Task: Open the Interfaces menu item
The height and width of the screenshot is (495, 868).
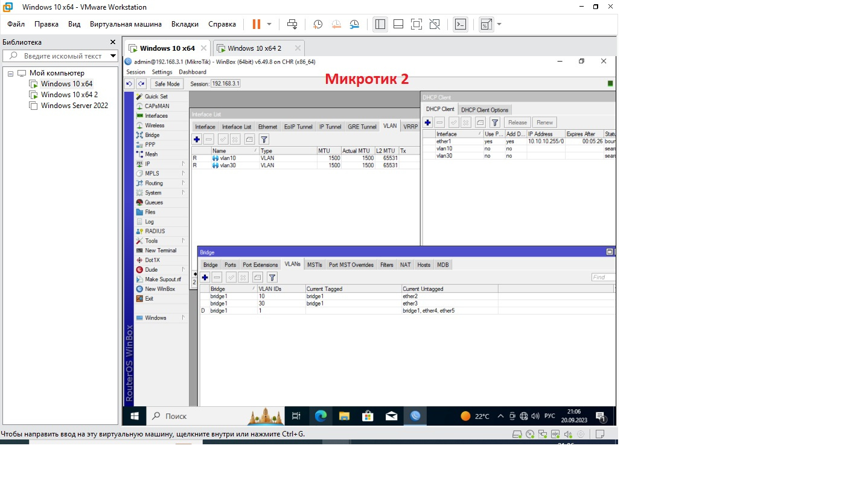Action: tap(156, 116)
